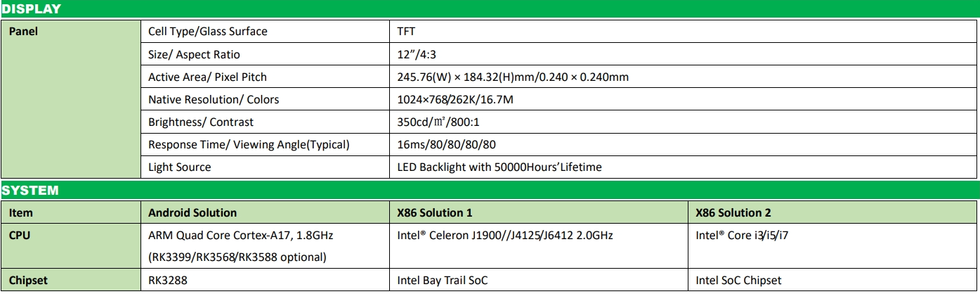Select the TFT value cell
980x294 pixels.
tap(686, 32)
